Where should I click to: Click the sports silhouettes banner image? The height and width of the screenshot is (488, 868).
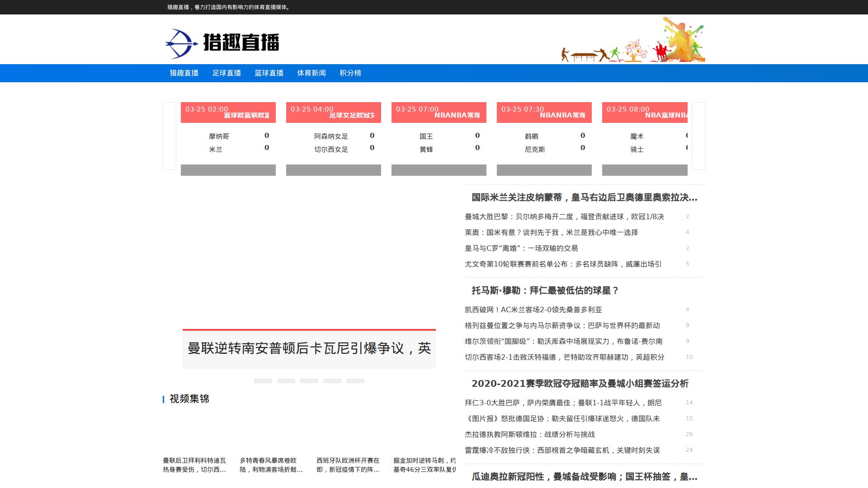[x=633, y=40]
